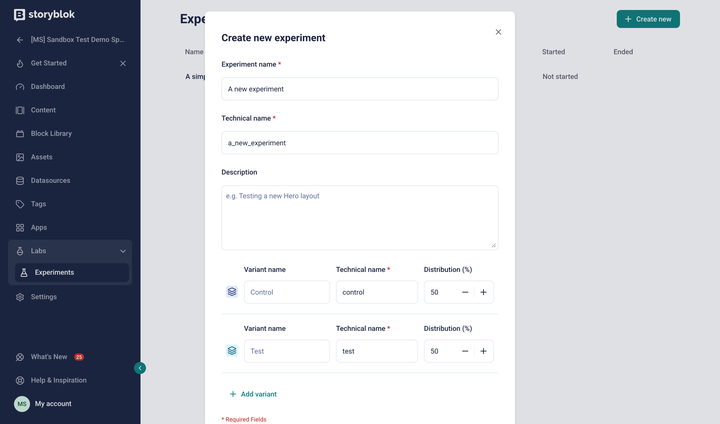Decrease the Test variant distribution
The height and width of the screenshot is (424, 720).
point(465,351)
